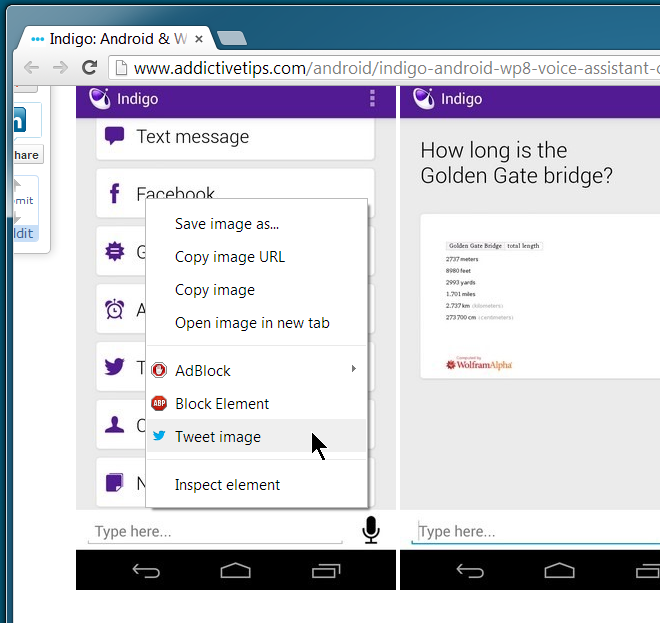Tap recent apps button in left screenshot
The image size is (660, 623).
326,571
